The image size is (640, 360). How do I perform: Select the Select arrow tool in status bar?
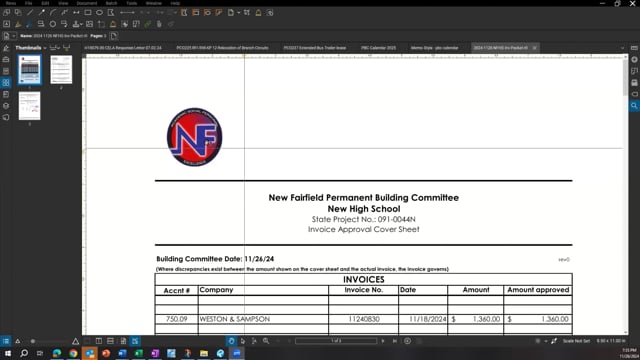[243, 341]
